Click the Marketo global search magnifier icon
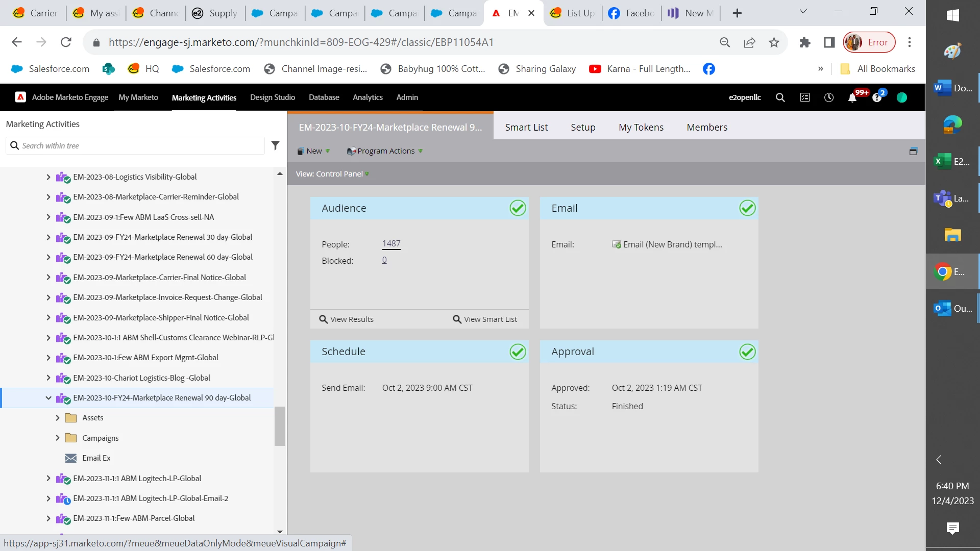 coord(780,97)
